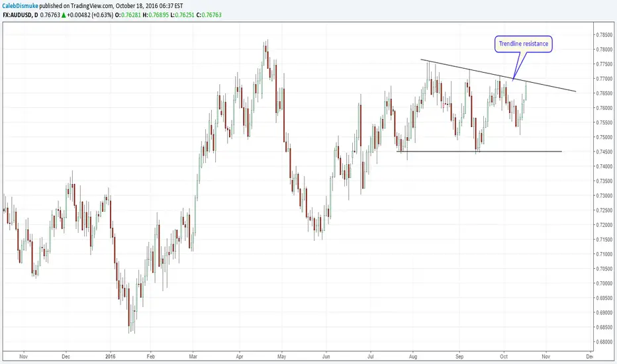
Task: Click the Nov label right of Oct
Action: [x=546, y=357]
